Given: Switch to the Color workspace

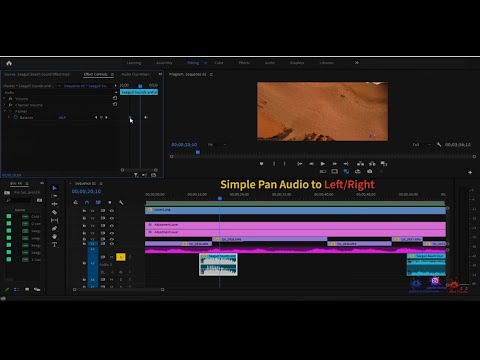Looking at the screenshot, I should pyautogui.click(x=219, y=63).
